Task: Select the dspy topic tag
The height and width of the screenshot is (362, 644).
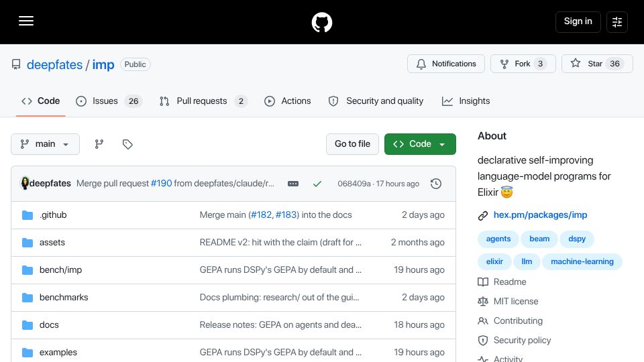Action: pos(577,239)
